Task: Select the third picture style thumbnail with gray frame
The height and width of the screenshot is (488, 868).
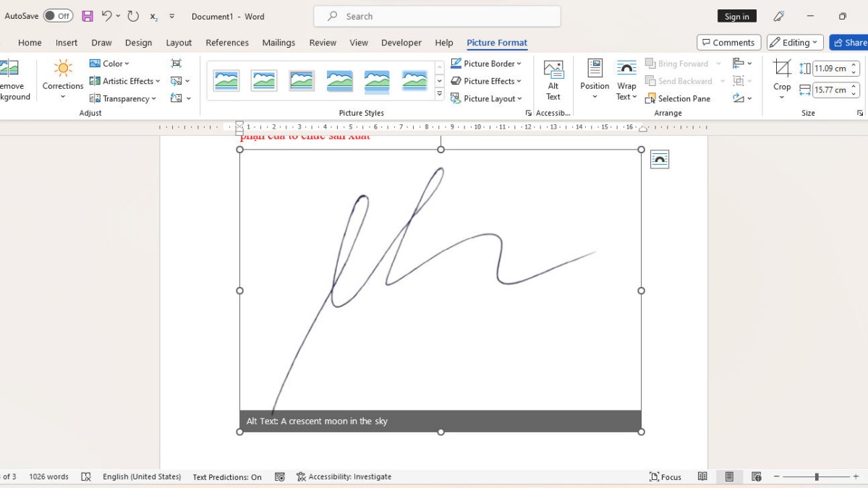Action: tap(302, 80)
